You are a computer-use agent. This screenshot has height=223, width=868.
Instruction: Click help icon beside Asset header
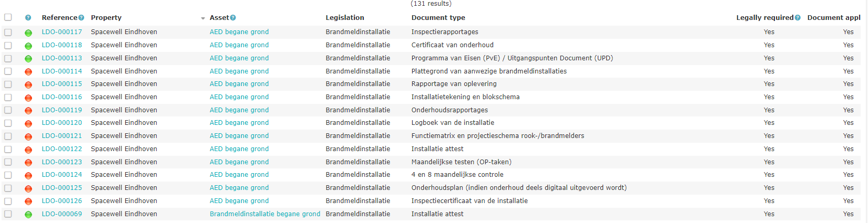coord(233,18)
